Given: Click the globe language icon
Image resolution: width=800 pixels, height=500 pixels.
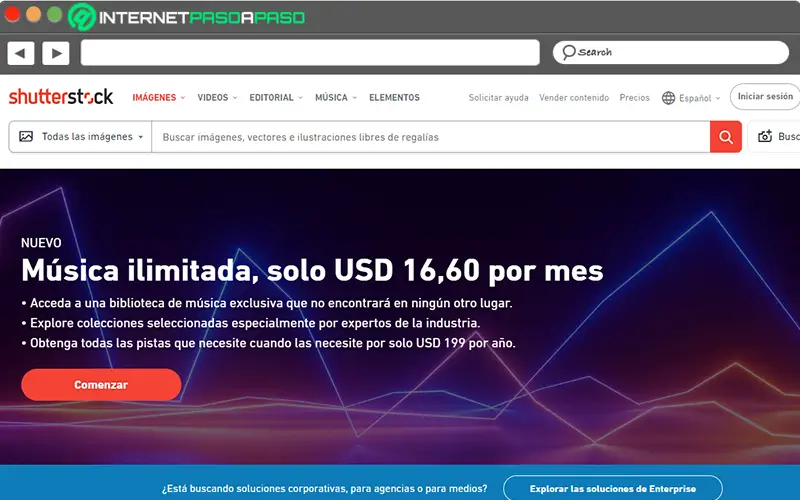Looking at the screenshot, I should pyautogui.click(x=668, y=97).
